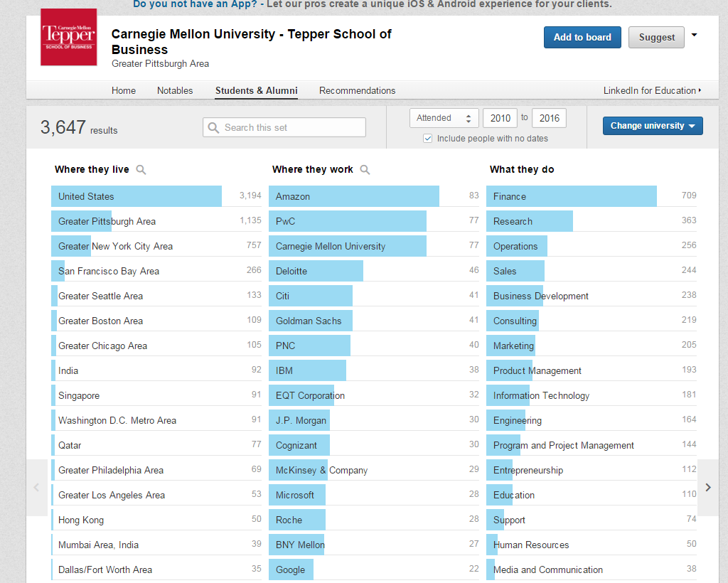Click the next arrow on right edge
728x583 pixels.
click(708, 487)
